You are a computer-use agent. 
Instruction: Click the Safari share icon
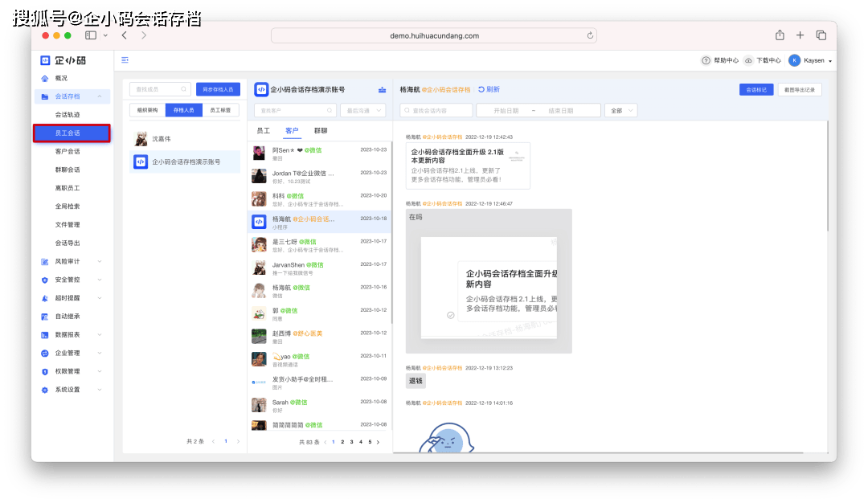[x=780, y=35]
